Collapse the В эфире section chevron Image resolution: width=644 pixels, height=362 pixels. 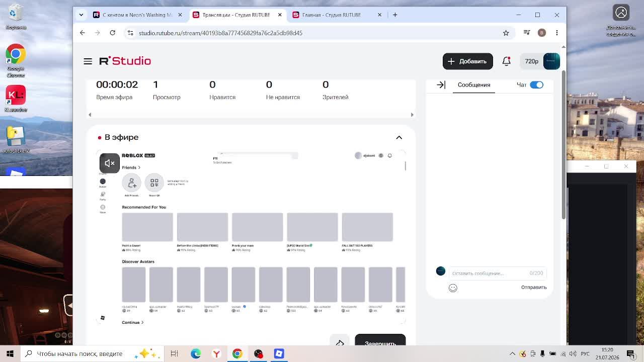[399, 137]
